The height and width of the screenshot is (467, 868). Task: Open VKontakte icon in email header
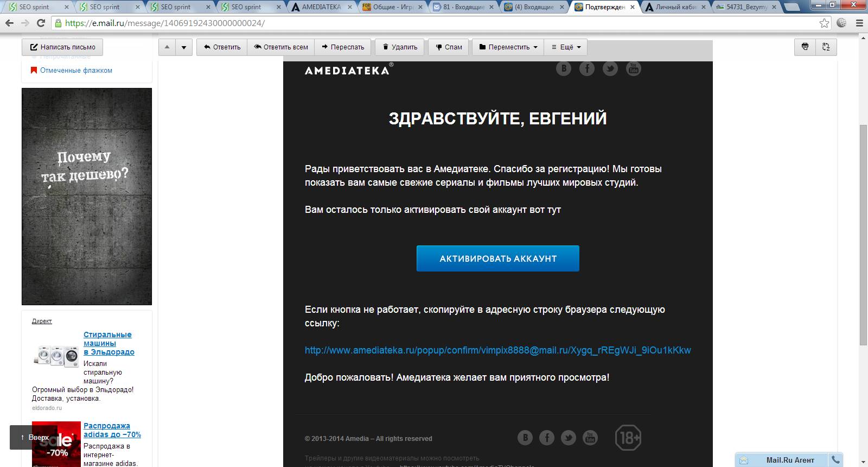pyautogui.click(x=564, y=68)
